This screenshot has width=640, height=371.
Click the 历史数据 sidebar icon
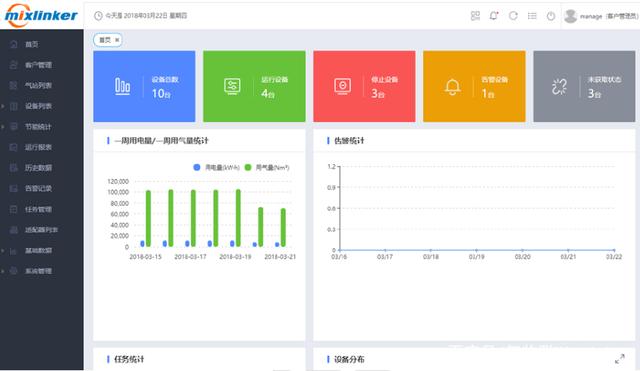click(14, 168)
